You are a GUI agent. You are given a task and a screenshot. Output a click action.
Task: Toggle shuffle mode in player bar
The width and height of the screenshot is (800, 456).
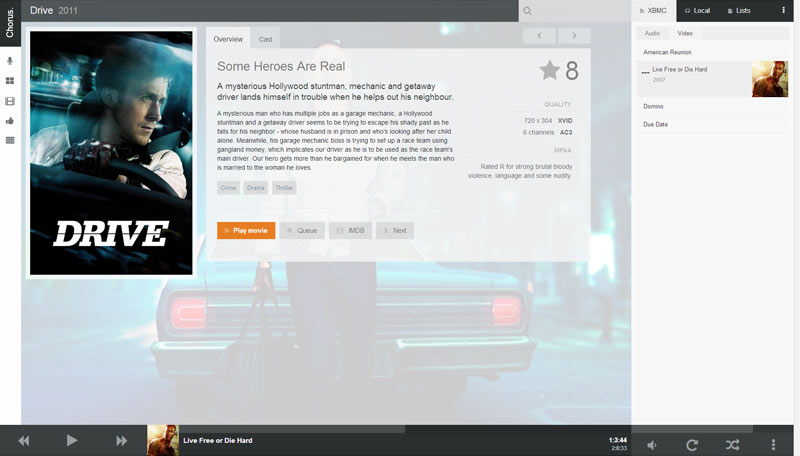732,444
